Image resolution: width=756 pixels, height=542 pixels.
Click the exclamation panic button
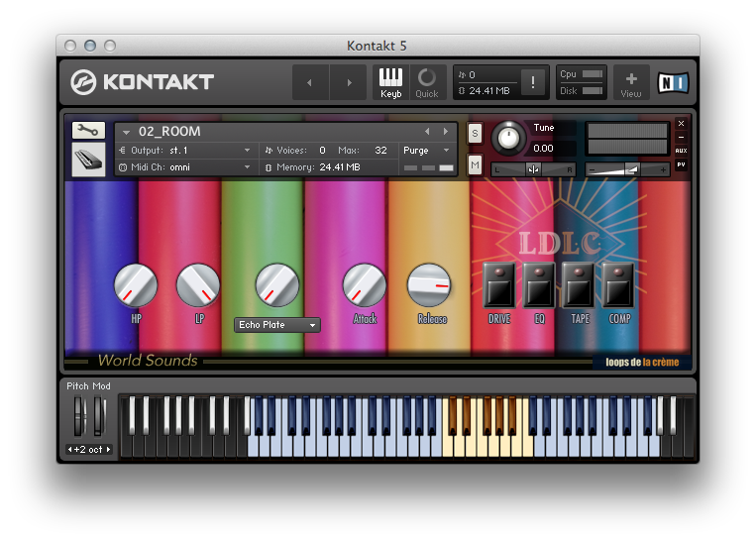coord(533,82)
